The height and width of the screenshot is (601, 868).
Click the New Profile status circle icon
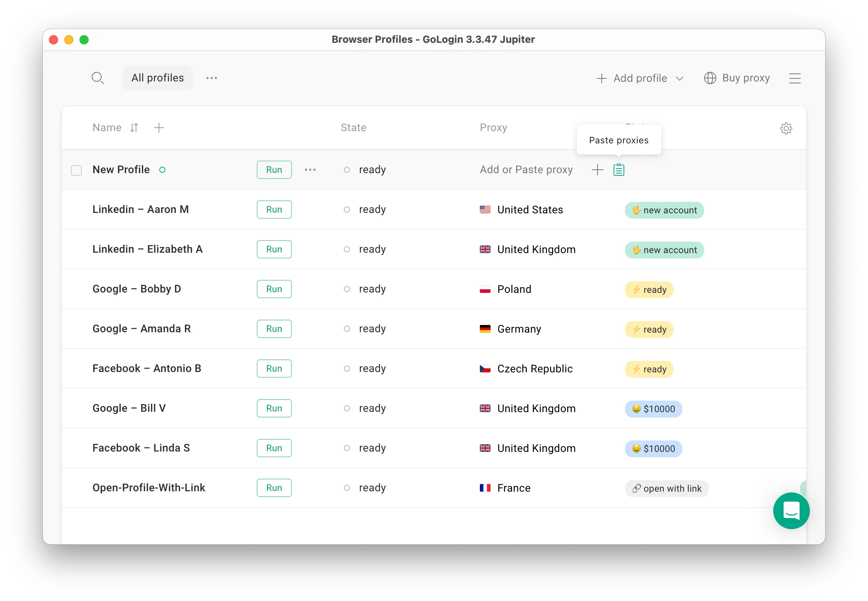click(162, 170)
